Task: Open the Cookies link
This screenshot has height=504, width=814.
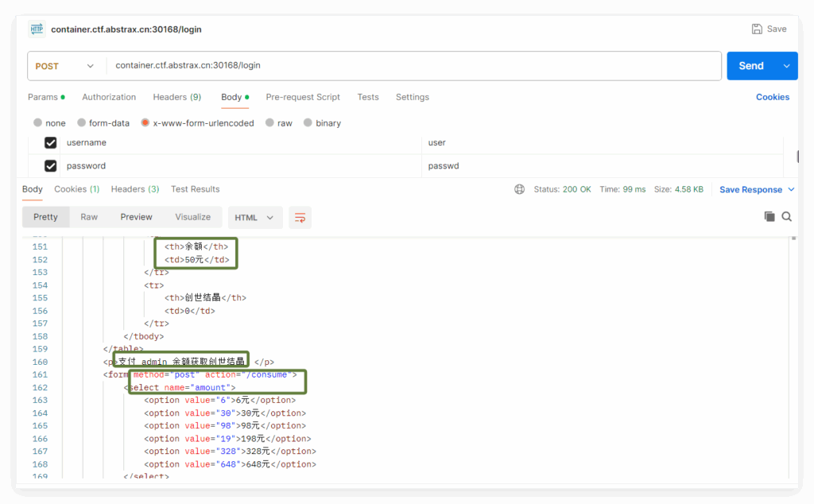Action: pyautogui.click(x=772, y=97)
